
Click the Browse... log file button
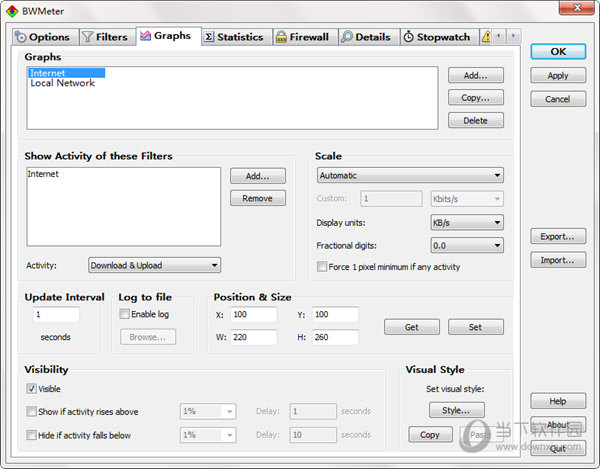148,337
